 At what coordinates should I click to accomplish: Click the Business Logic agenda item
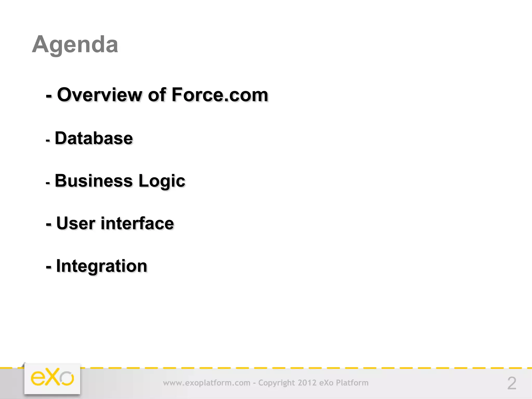pos(115,181)
